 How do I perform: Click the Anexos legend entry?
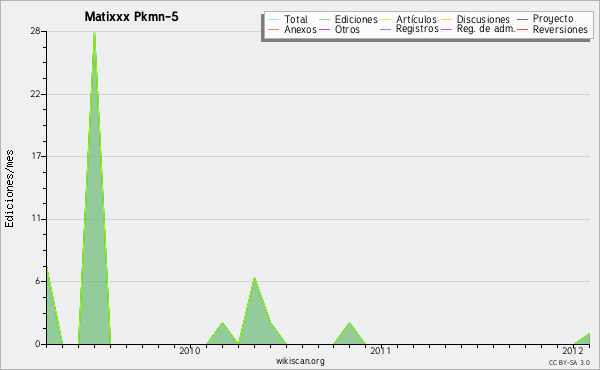[x=300, y=29]
